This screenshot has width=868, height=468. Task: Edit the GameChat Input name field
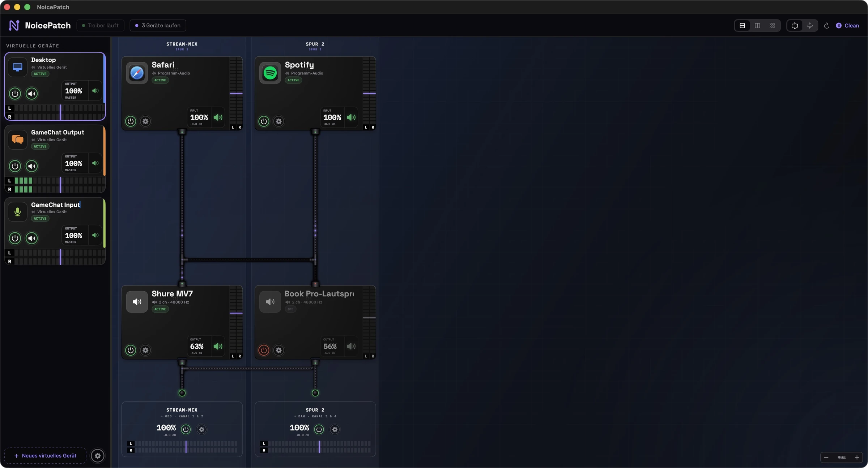tap(56, 205)
